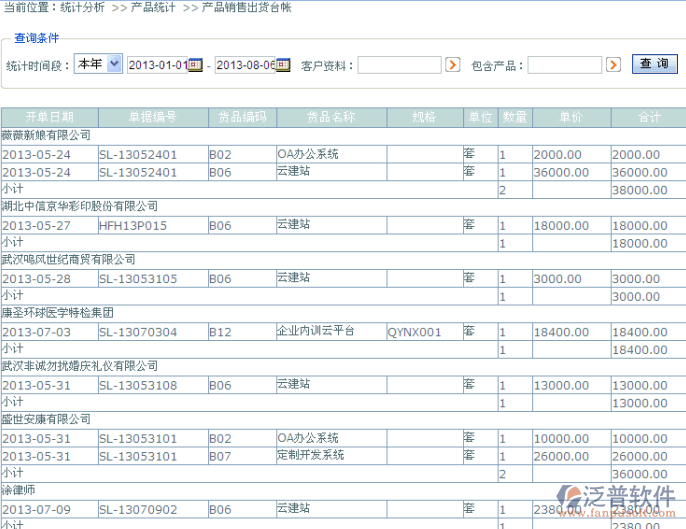Viewport: 686px width, 529px height.
Task: Click the 货品名称 column header
Action: pos(331,117)
